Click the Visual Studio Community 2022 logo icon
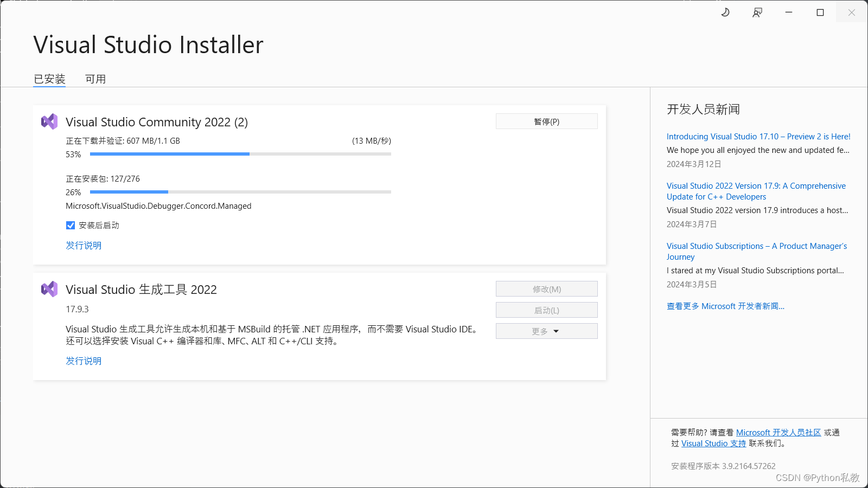 coord(49,121)
